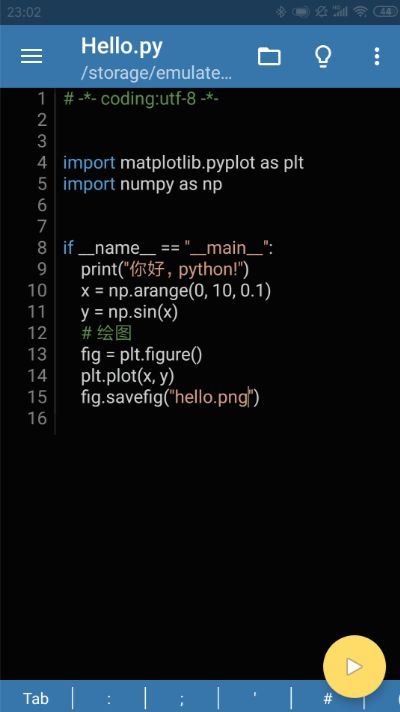Tap the battery indicator in status bar
The width and height of the screenshot is (400, 712).
[385, 12]
